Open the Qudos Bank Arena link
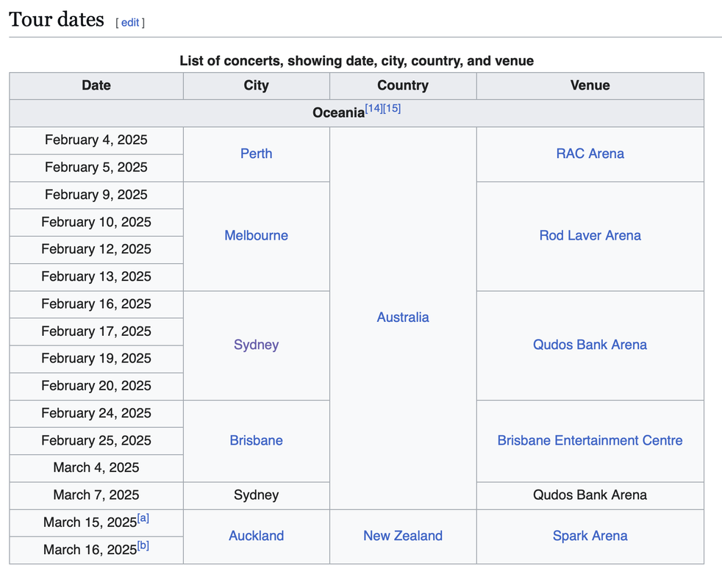This screenshot has height=588, width=722. (x=590, y=345)
